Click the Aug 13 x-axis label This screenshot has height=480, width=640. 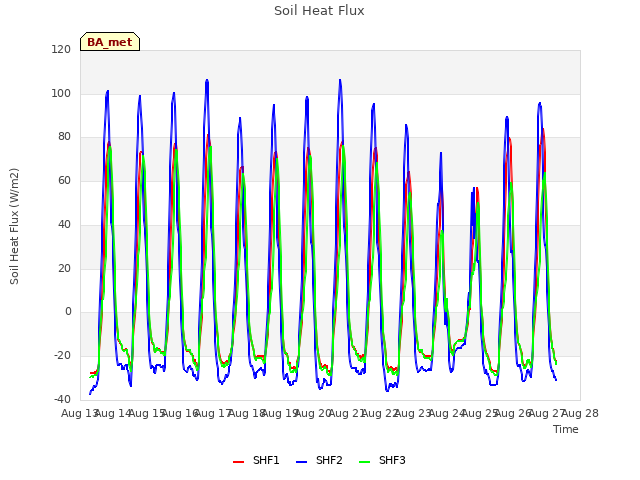click(79, 413)
